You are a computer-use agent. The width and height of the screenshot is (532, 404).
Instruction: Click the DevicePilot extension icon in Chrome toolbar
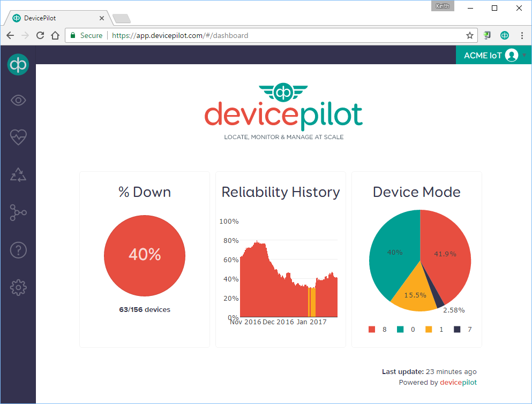505,35
